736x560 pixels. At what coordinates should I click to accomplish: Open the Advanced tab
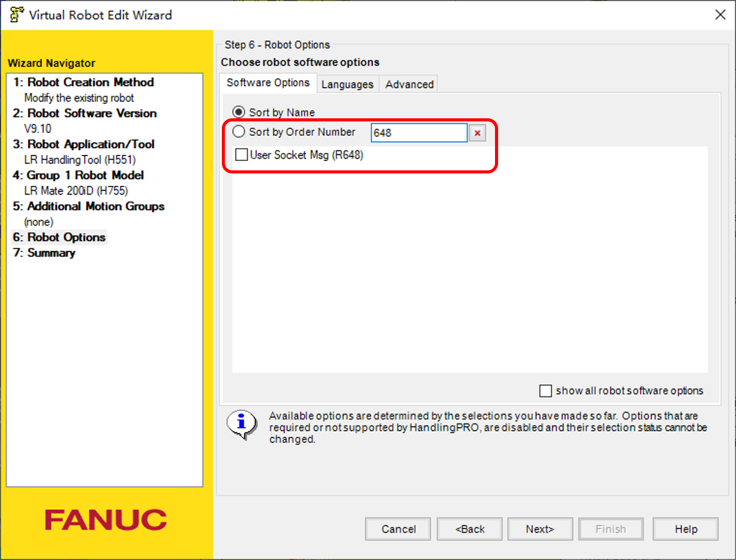pyautogui.click(x=409, y=84)
